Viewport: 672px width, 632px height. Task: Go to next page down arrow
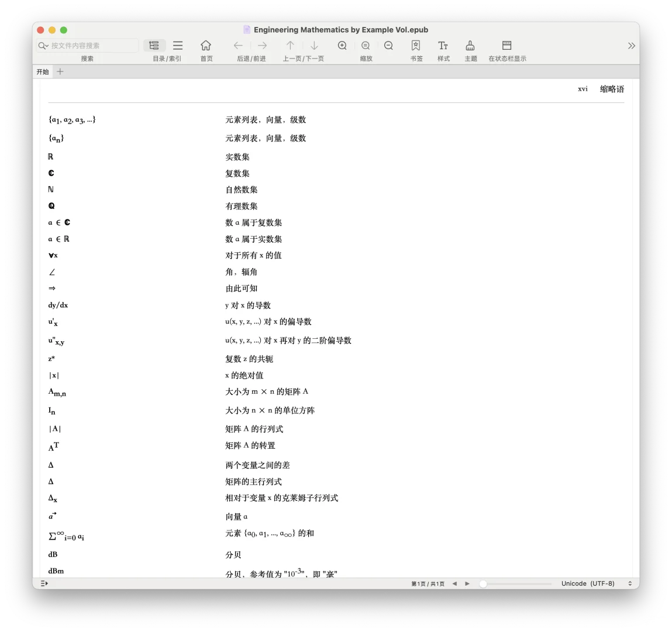coord(314,46)
